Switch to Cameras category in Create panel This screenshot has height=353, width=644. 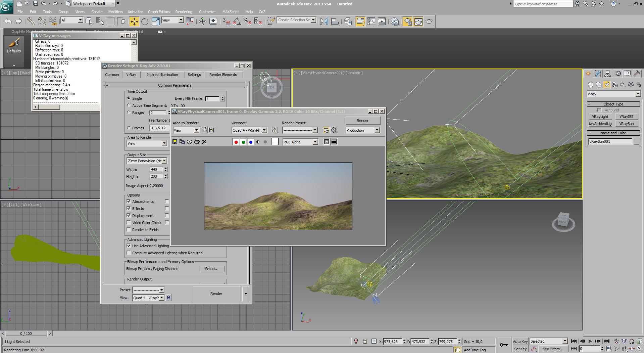pos(614,85)
